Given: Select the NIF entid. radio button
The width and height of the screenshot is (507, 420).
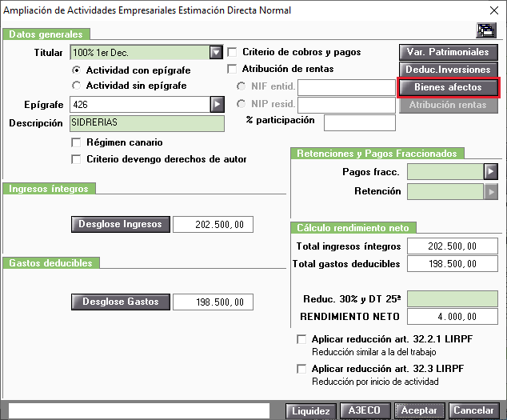Looking at the screenshot, I should pos(241,86).
